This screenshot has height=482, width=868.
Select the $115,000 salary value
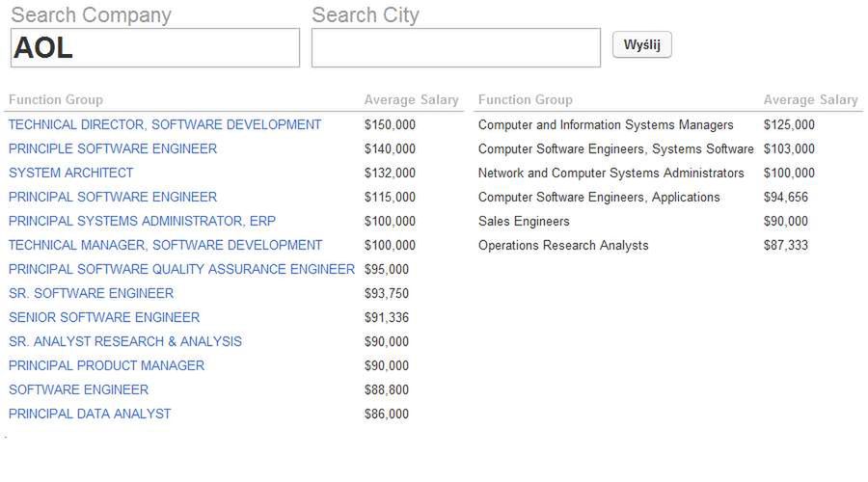tap(390, 197)
